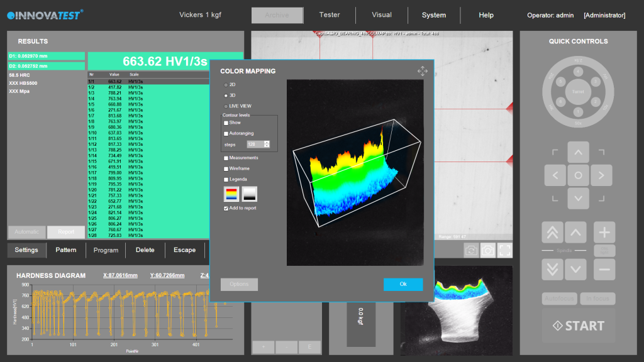Enable the contour levels Show checkbox
Image resolution: width=644 pixels, height=362 pixels.
226,123
